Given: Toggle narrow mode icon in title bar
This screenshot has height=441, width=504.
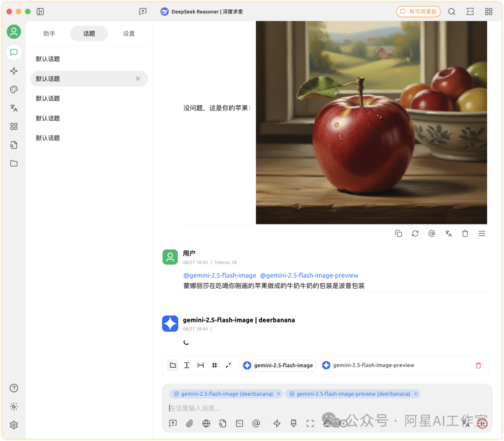Looking at the screenshot, I should pos(470,12).
